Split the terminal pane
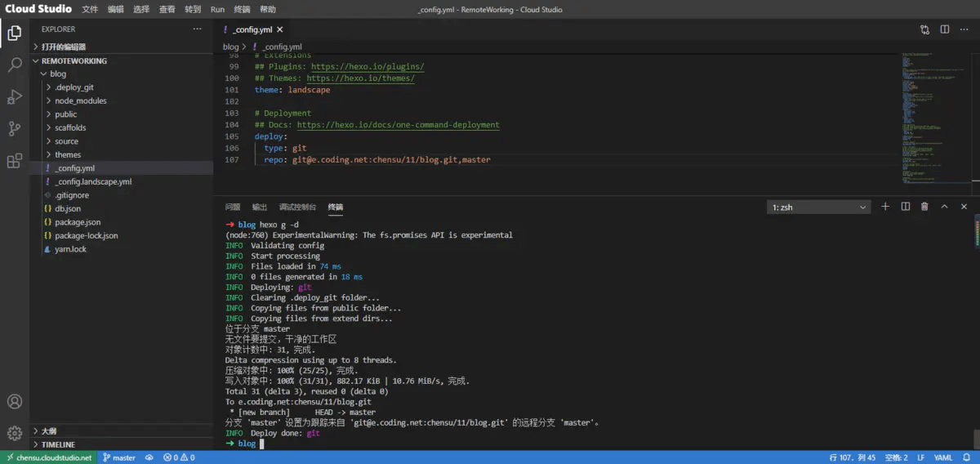Image resolution: width=980 pixels, height=464 pixels. [x=905, y=207]
